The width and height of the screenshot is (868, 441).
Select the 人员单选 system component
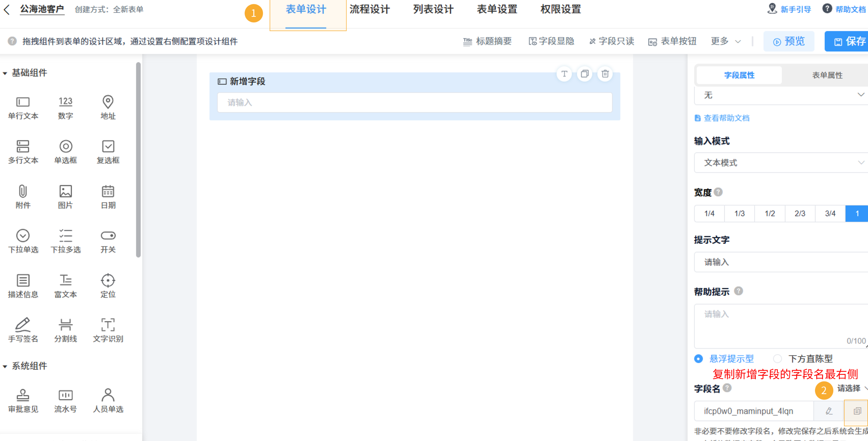108,401
